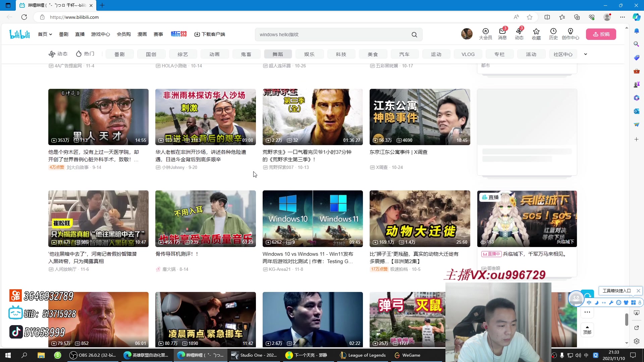
Task: Toggle night mode moon icon on input bar
Action: point(597,303)
